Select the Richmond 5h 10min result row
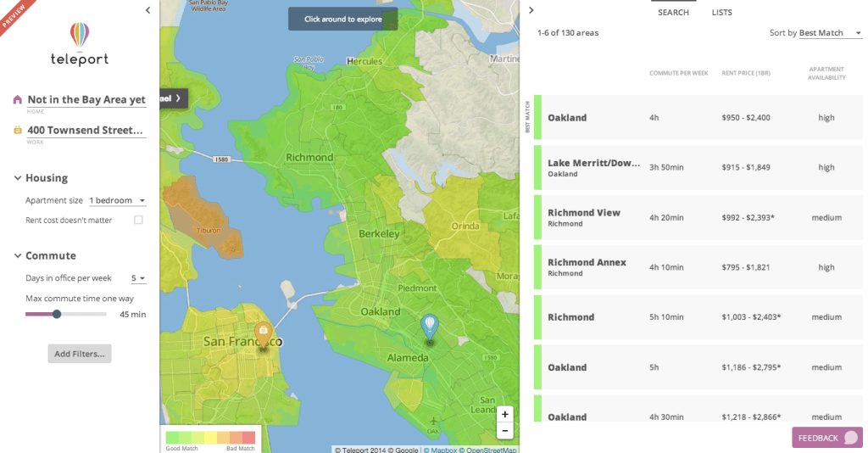The width and height of the screenshot is (868, 453). [698, 316]
